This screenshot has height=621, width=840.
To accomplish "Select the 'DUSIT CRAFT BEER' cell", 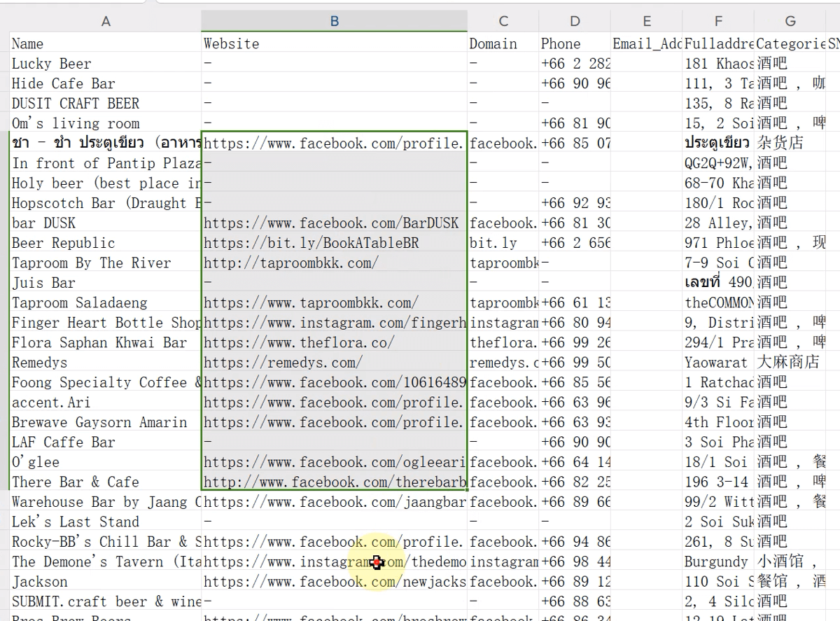I will click(x=106, y=104).
